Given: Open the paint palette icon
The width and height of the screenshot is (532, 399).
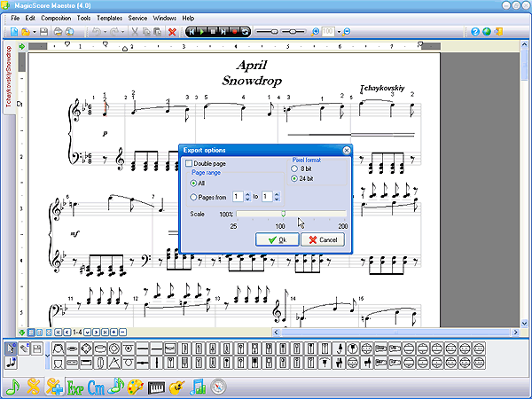Looking at the screenshot, I should 136,387.
